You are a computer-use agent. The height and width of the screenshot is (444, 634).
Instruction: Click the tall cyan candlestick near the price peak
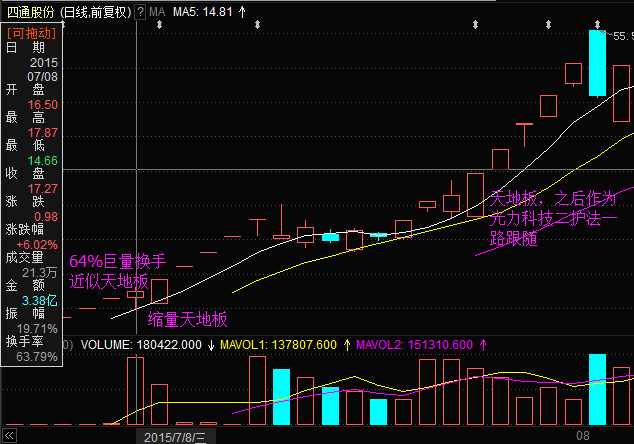pos(597,63)
